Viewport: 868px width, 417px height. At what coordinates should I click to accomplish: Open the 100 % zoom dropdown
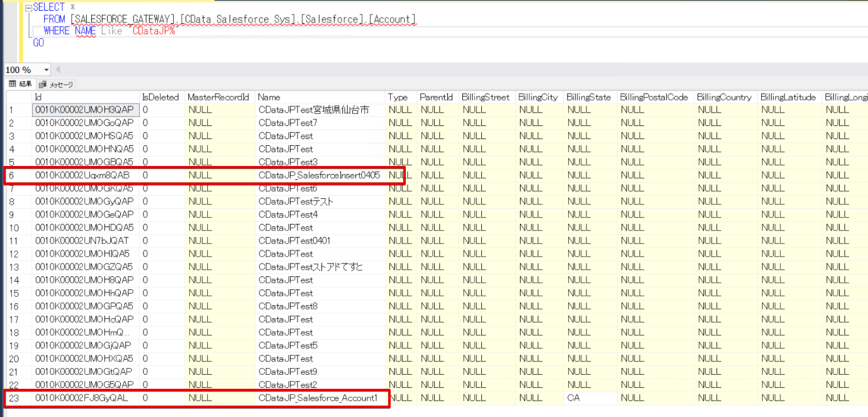(47, 70)
